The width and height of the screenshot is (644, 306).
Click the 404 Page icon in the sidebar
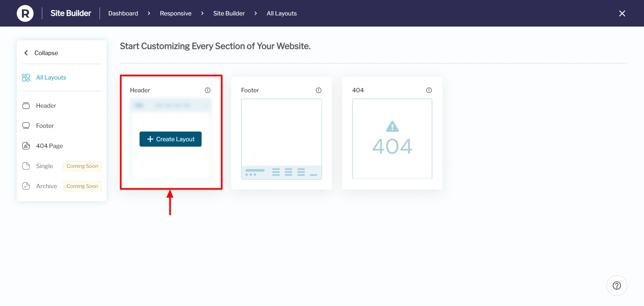[x=26, y=146]
